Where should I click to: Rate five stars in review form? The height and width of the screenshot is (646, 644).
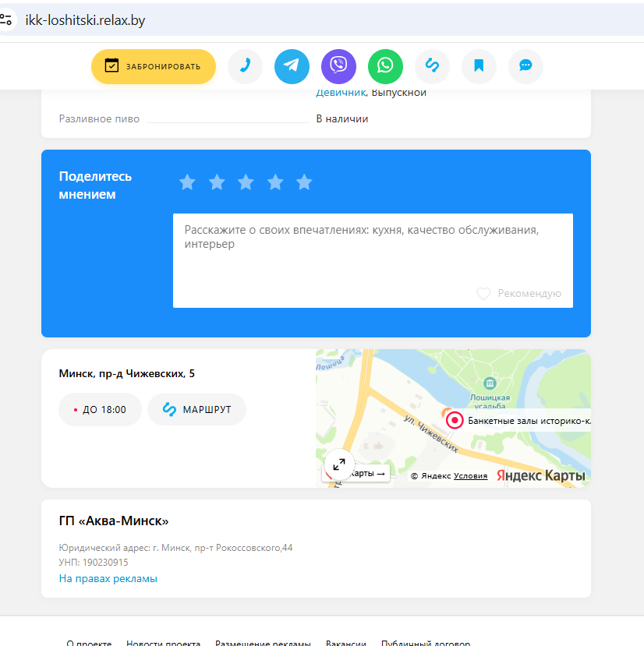(304, 182)
